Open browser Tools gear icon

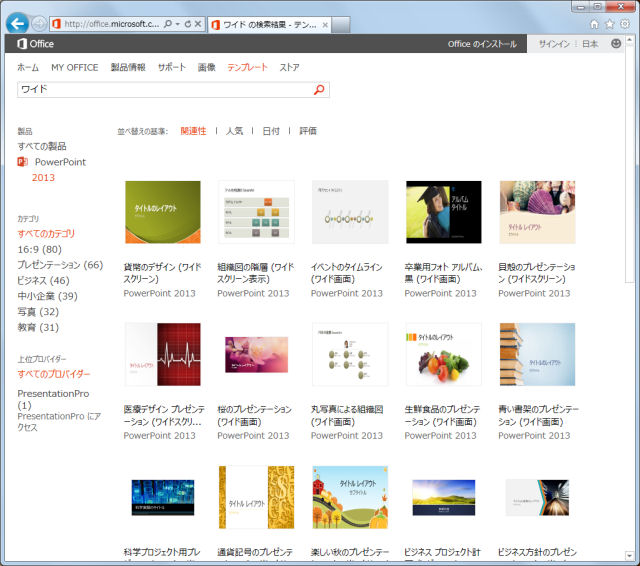pos(624,24)
